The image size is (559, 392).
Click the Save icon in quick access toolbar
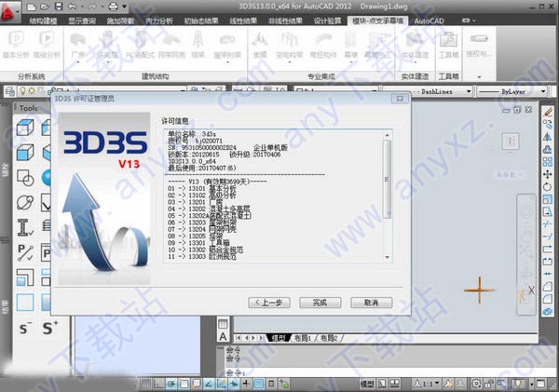click(59, 7)
